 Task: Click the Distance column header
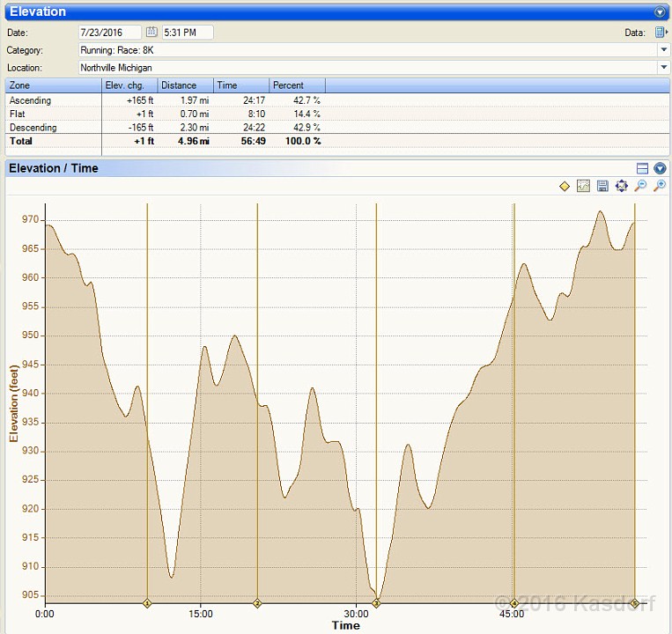(185, 85)
